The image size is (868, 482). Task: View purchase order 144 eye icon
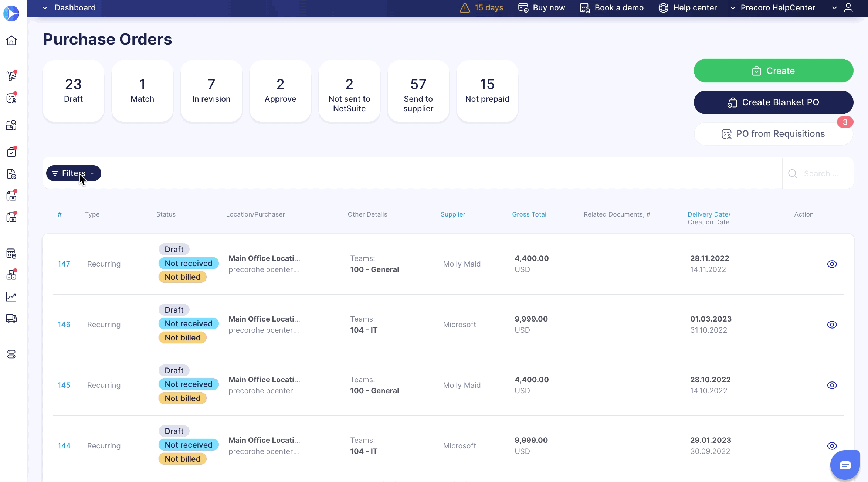pos(832,446)
